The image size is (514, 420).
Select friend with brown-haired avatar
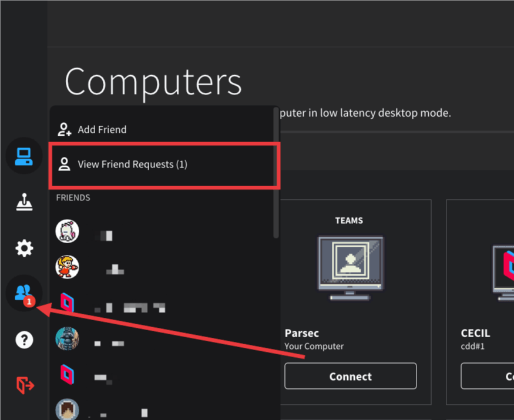(67, 409)
